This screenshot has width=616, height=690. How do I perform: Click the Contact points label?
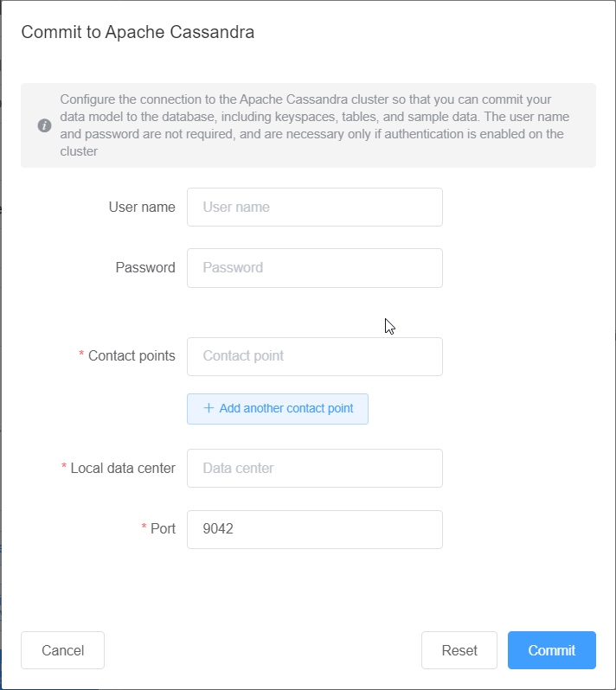[x=132, y=356]
